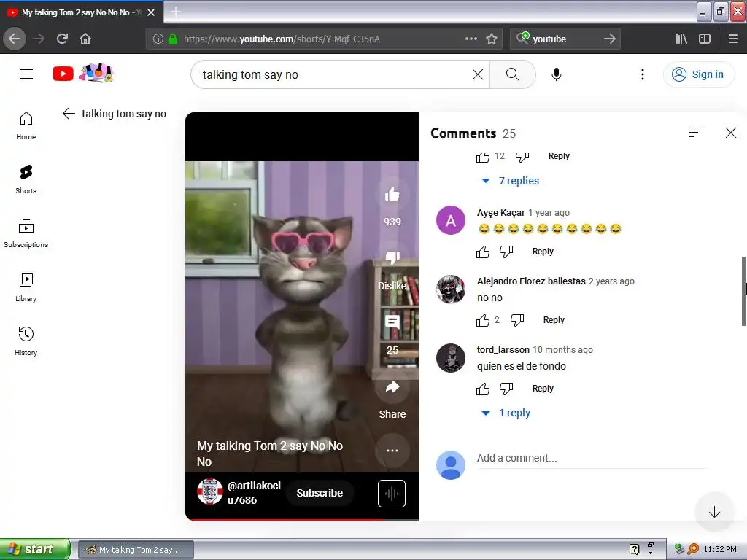Viewport: 747px width, 560px height.
Task: Reply to Alejandro Florez ballestas' comment
Action: (x=554, y=320)
